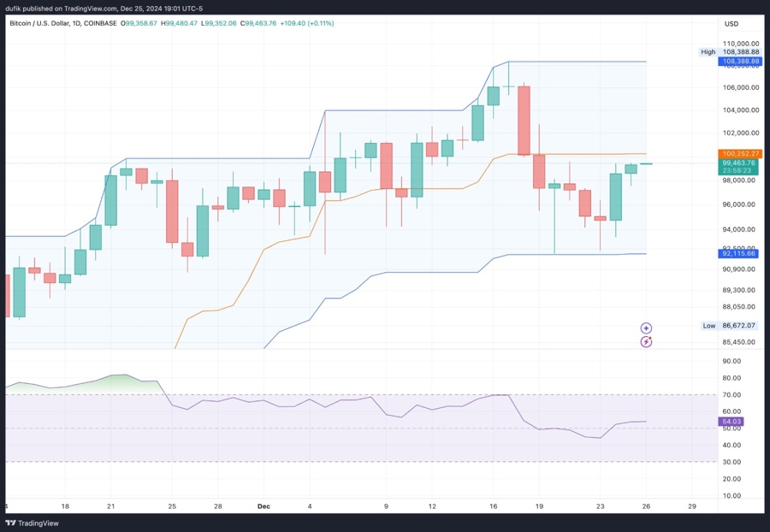
Task: Click the purple sparkle circle icon
Action: tap(647, 328)
